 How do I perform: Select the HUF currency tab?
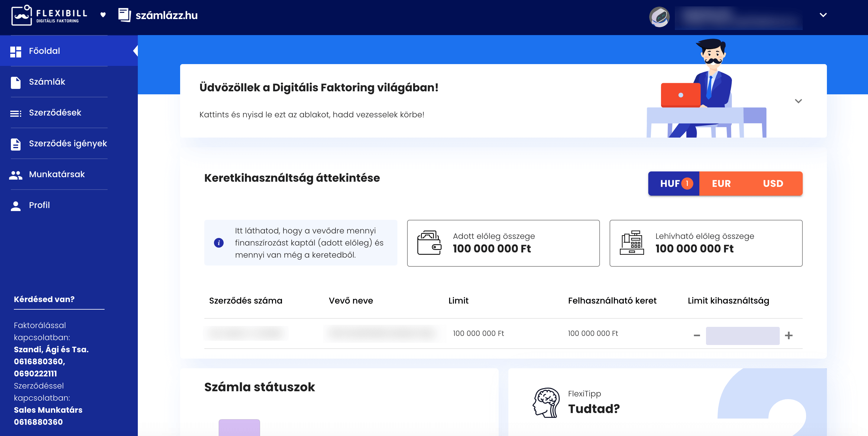[x=673, y=184]
